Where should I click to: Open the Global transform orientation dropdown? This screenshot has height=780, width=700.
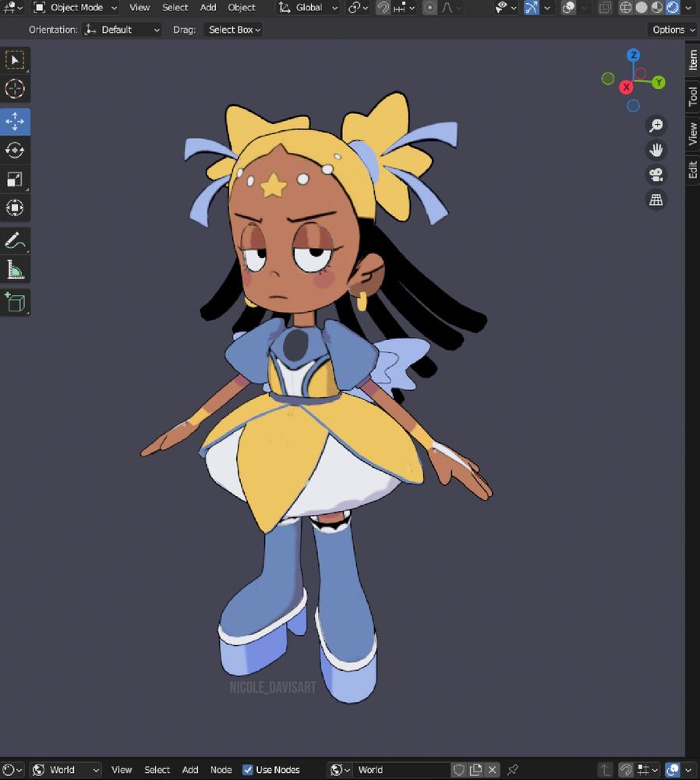point(308,8)
